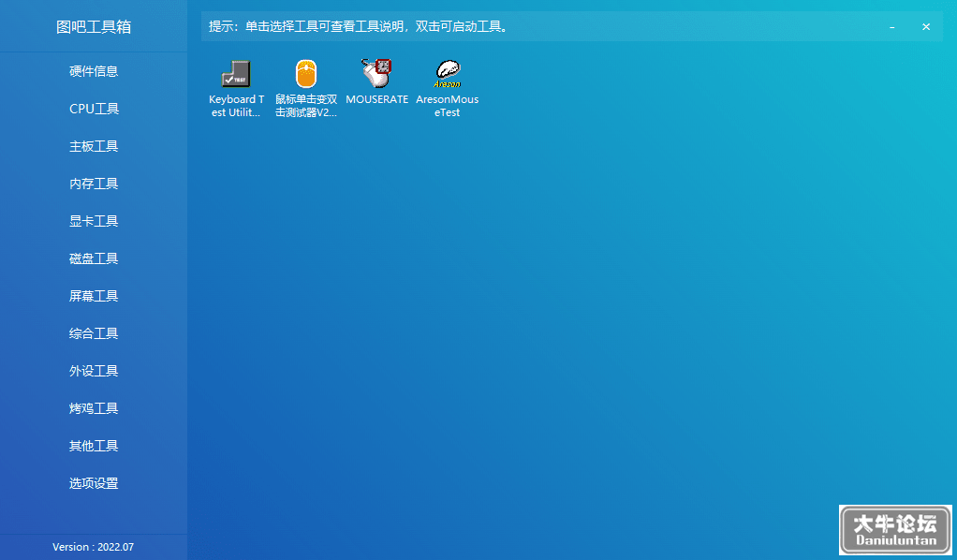The height and width of the screenshot is (560, 957).
Task: Select the Keyboard Test Utility icon
Action: coord(236,74)
